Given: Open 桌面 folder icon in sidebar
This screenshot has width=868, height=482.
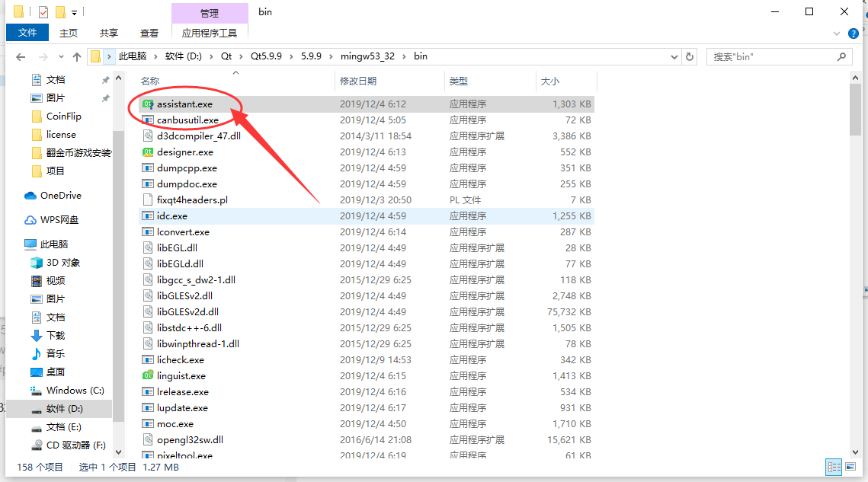Looking at the screenshot, I should tap(37, 372).
